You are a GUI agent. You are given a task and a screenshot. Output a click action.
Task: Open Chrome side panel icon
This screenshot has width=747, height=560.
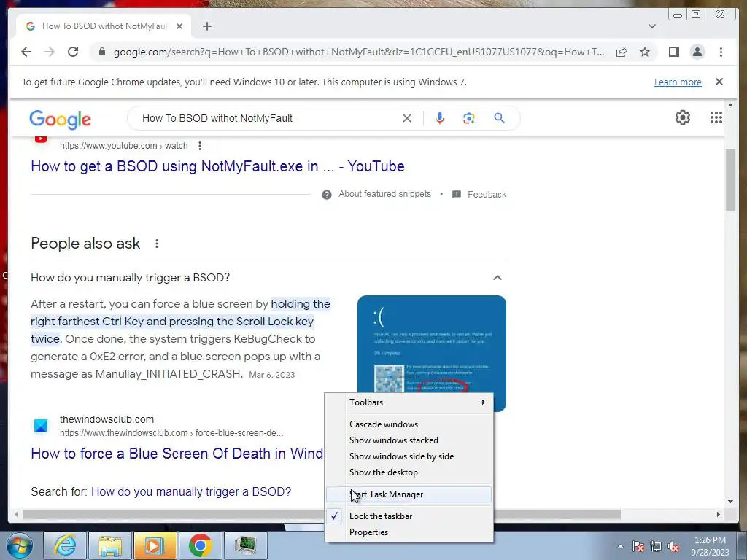(673, 52)
